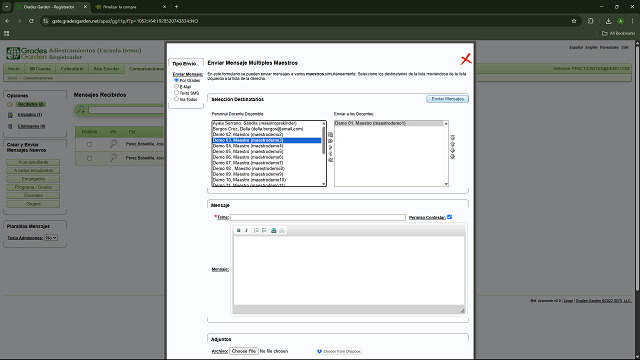Select the Por Grades radio option
This screenshot has height=360, width=640.
(x=176, y=80)
